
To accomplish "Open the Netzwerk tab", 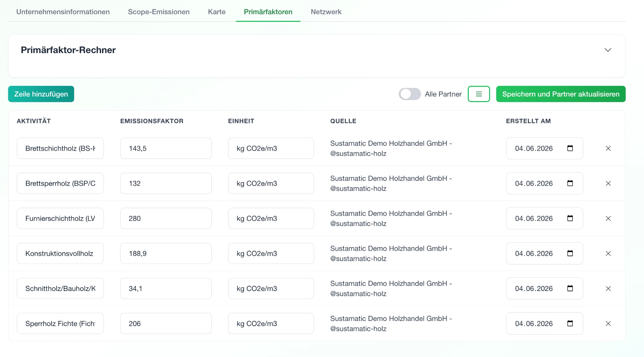I will click(326, 12).
